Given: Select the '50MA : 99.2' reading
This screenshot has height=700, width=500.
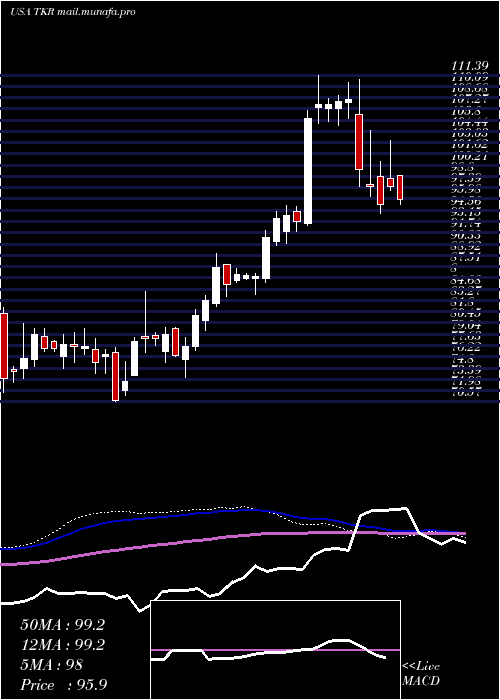Looking at the screenshot, I should point(63,625).
